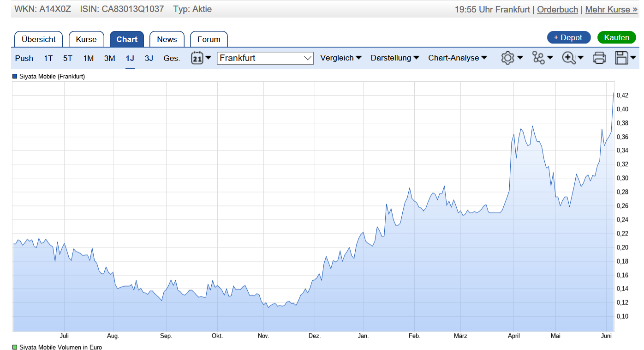Open the chart settings gear menu
This screenshot has height=350, width=644.
click(x=508, y=58)
